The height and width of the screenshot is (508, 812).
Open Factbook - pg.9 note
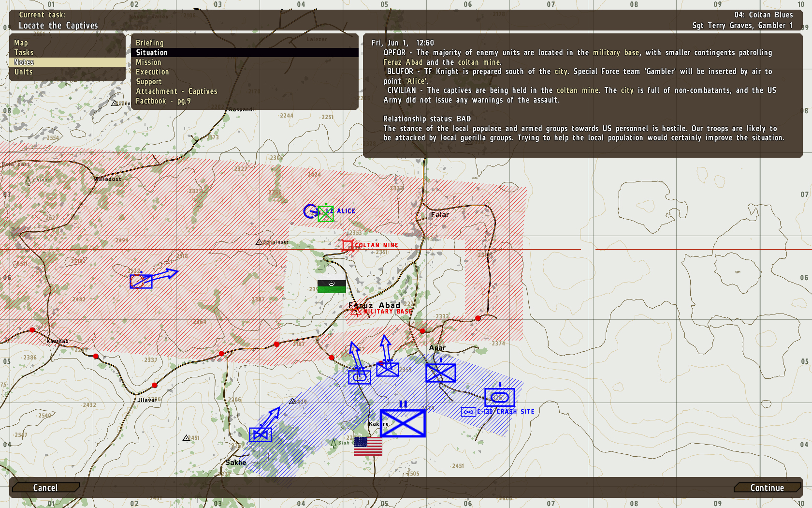click(x=245, y=101)
